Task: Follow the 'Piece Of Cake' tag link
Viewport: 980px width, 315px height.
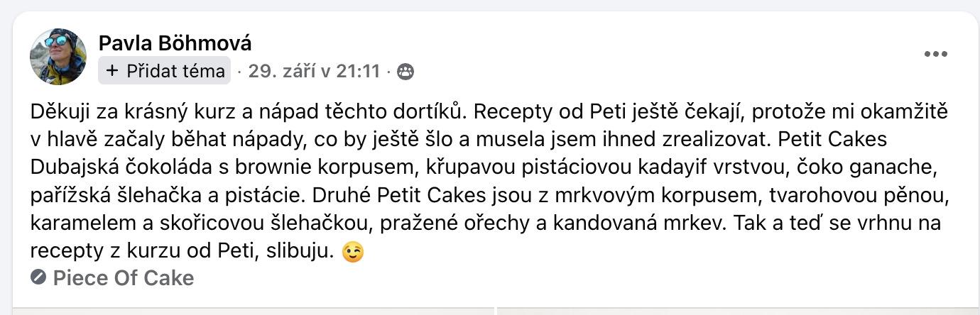Action: point(124,278)
